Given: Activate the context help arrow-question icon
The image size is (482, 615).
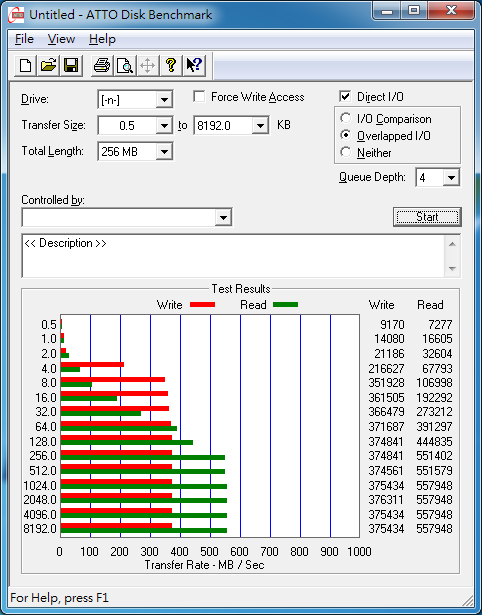Looking at the screenshot, I should [x=194, y=65].
